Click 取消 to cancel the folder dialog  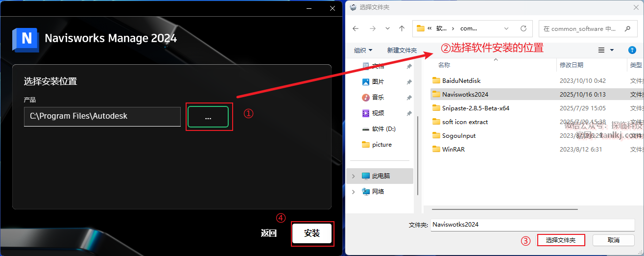point(614,240)
